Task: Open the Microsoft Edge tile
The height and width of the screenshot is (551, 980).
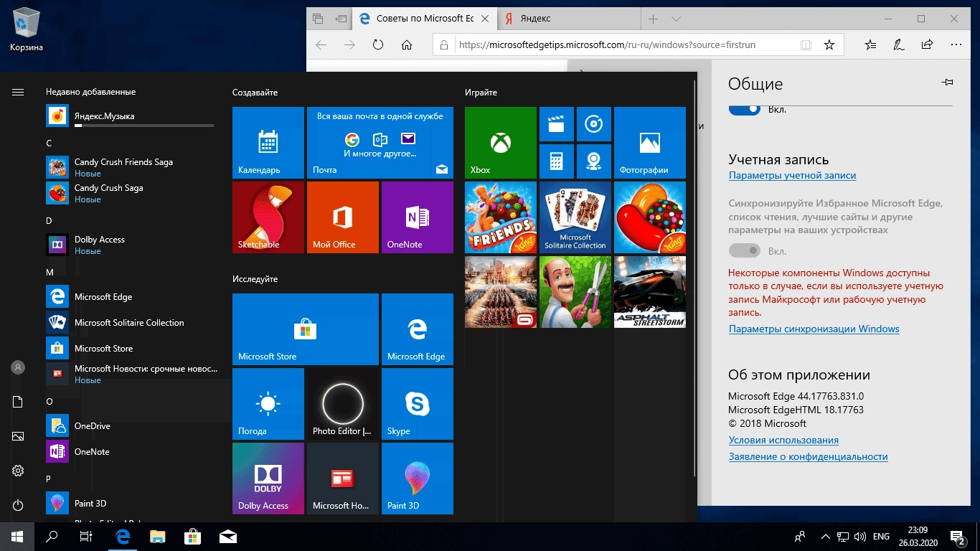Action: [418, 329]
